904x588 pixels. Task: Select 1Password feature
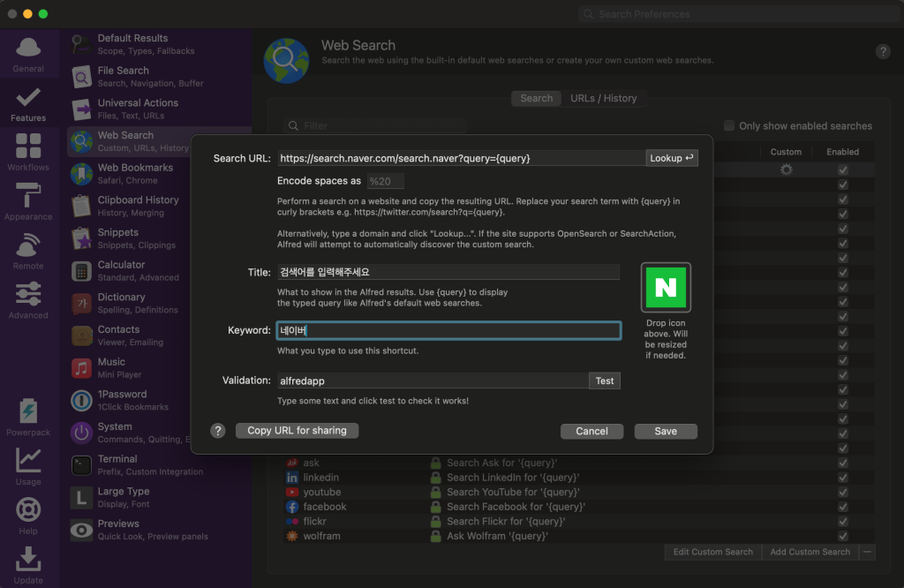point(129,399)
